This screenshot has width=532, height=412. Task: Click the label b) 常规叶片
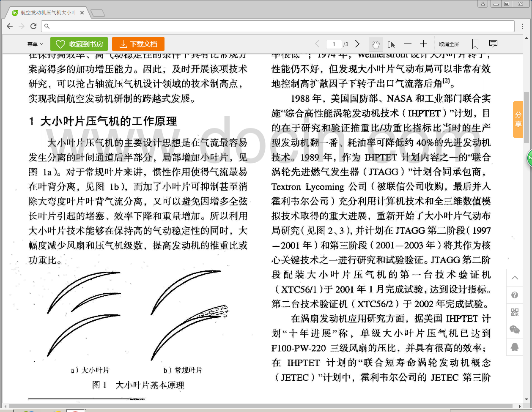tap(183, 370)
